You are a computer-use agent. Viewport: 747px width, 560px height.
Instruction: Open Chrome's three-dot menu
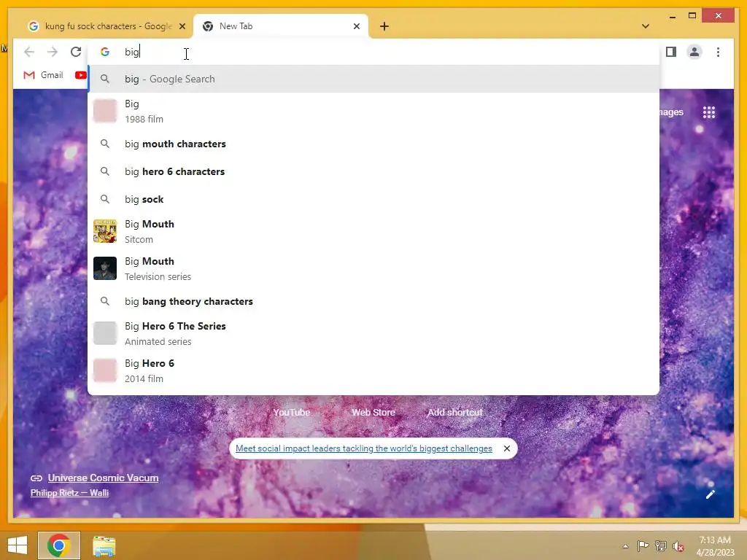(x=718, y=52)
